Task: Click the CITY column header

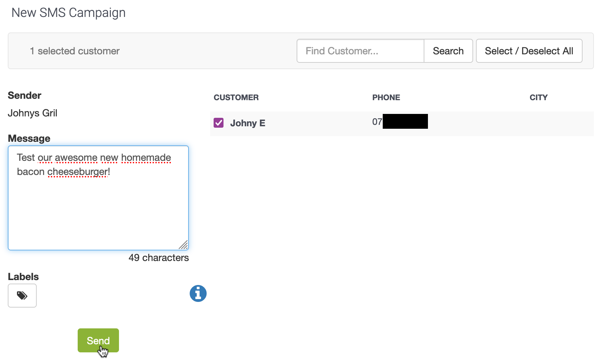Action: point(538,97)
